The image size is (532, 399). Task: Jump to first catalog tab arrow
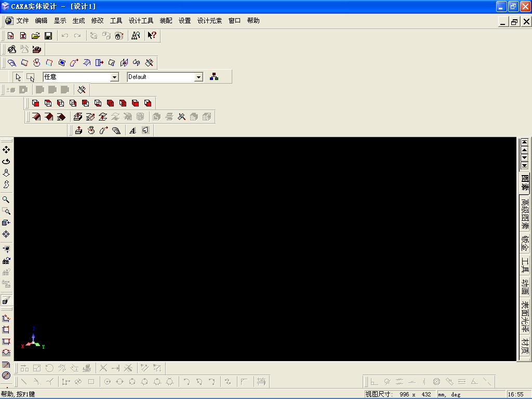[x=525, y=142]
